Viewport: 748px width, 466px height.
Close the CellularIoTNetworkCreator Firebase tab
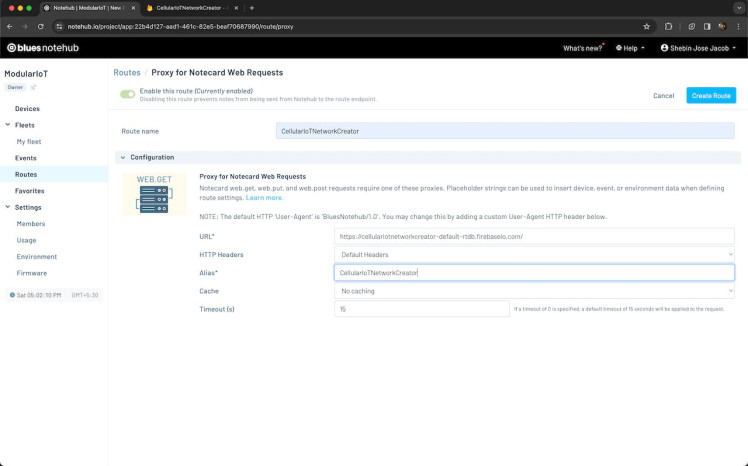click(x=236, y=8)
